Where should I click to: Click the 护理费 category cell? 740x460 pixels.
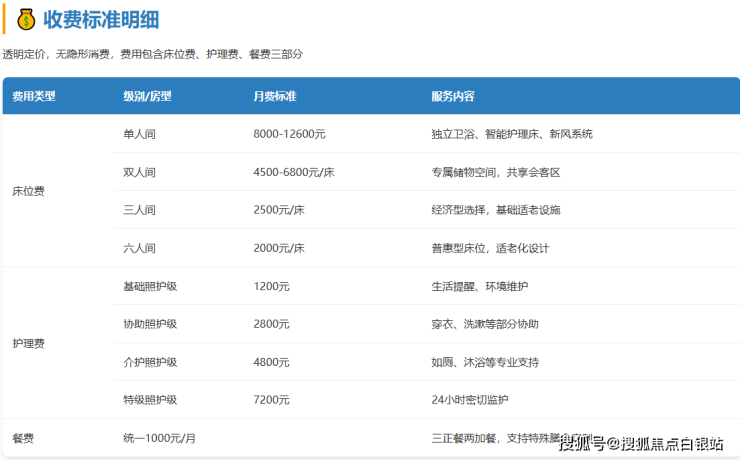point(28,343)
